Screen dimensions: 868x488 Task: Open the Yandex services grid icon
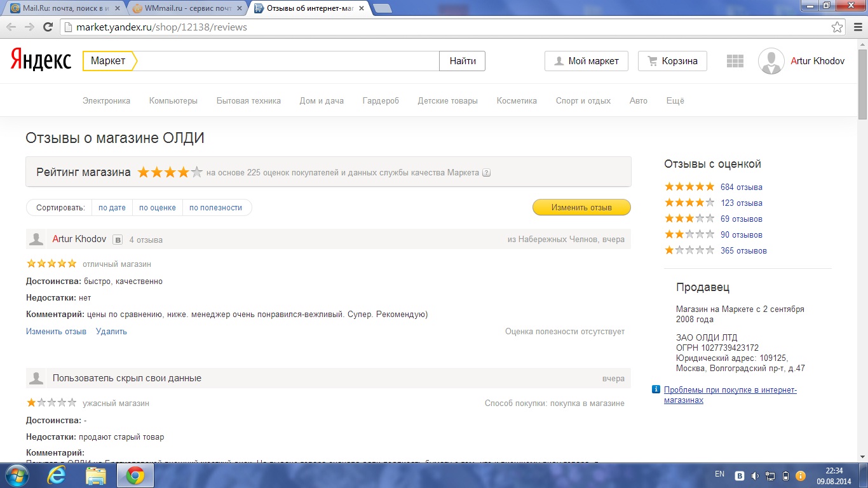[735, 61]
